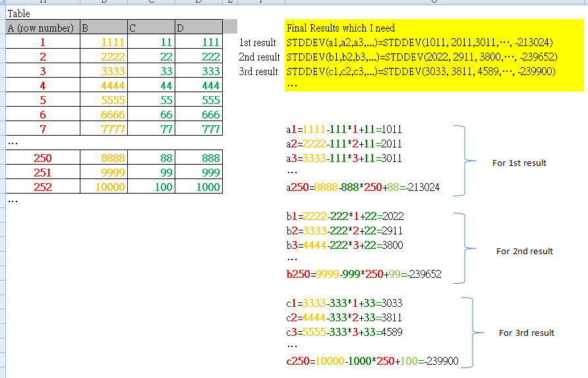Select the gray 'D' table header cell

click(x=198, y=28)
